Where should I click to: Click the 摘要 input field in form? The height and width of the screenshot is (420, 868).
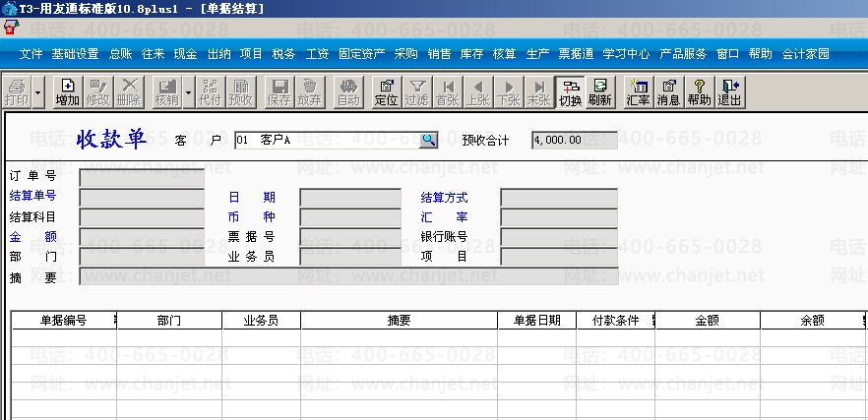click(x=348, y=276)
